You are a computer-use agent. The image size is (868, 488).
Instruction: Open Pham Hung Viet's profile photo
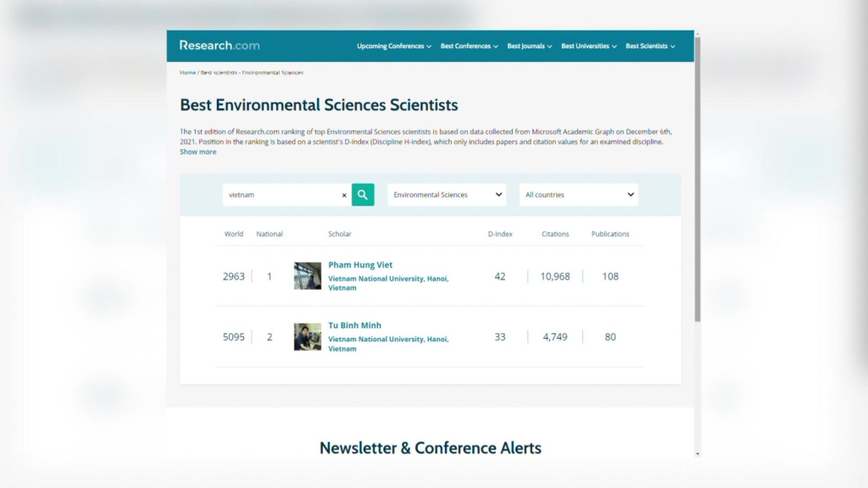(x=308, y=276)
